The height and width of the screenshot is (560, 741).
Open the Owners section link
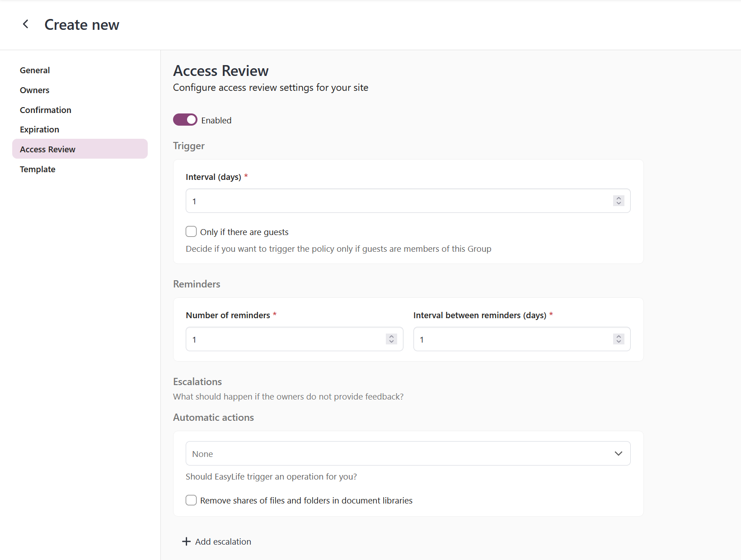coord(34,90)
